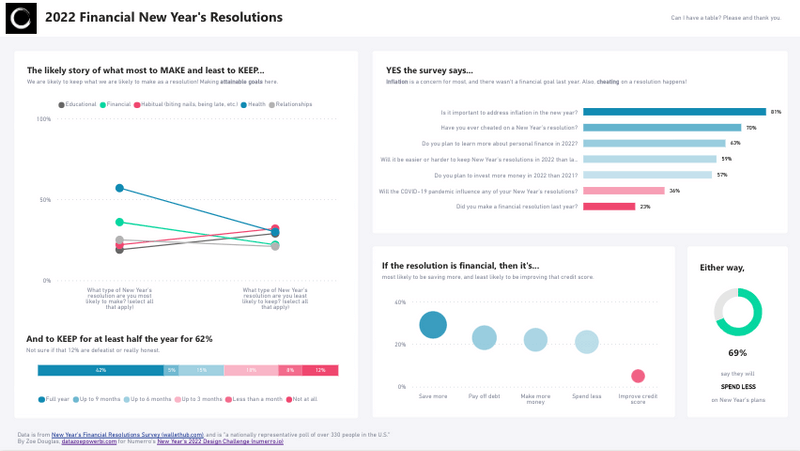Click the 69% spend less donut chart
The height and width of the screenshot is (451, 800).
click(x=738, y=312)
